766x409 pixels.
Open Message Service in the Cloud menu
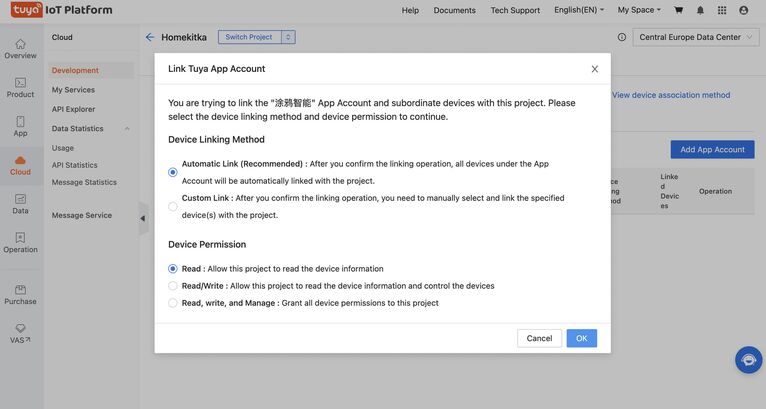[x=82, y=215]
